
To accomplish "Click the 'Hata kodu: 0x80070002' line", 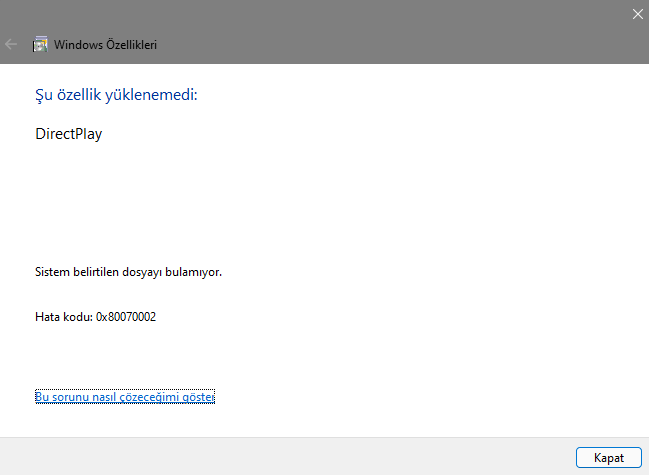I will pos(95,317).
